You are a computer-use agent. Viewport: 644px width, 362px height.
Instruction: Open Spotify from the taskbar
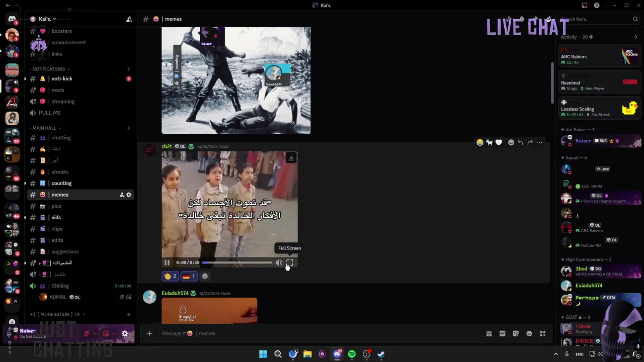(352, 354)
